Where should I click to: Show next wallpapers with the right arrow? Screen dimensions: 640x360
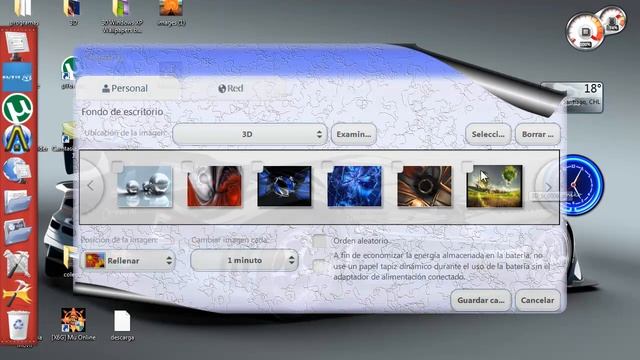(x=547, y=187)
